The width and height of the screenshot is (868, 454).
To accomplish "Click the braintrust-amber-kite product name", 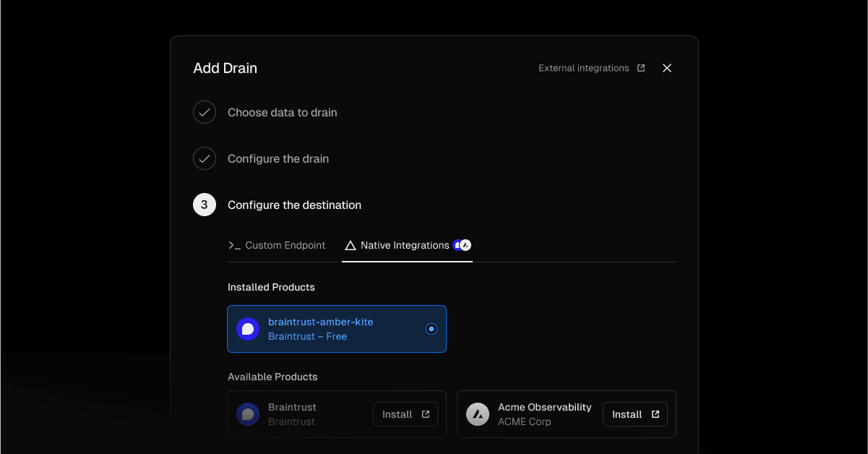I will (320, 322).
